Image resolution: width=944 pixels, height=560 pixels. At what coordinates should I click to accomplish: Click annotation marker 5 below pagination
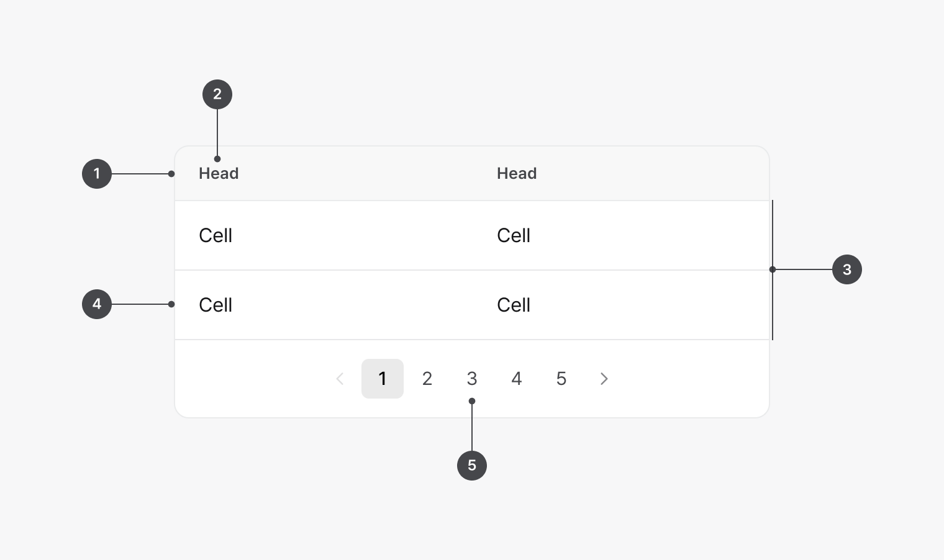(x=472, y=466)
